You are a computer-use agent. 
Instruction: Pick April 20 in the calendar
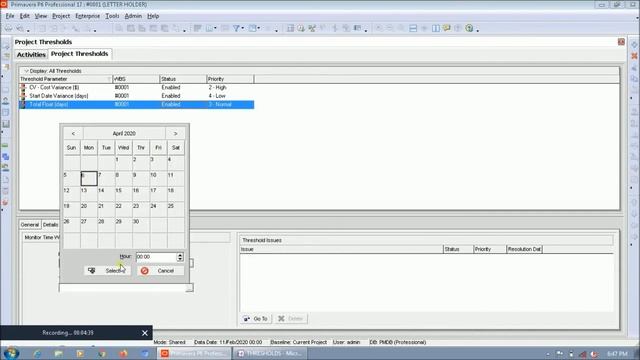click(x=89, y=209)
